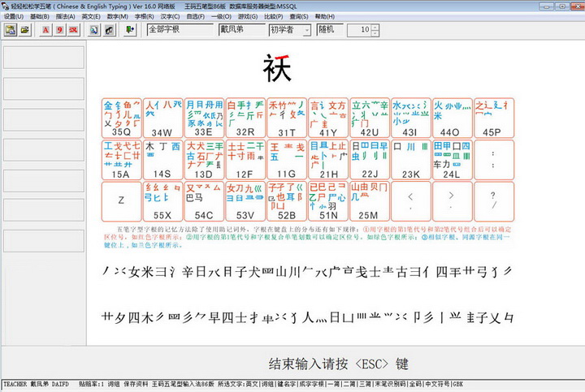Click the 54C key on keyboard chart
Viewport: 585px width, 392px height.
click(204, 201)
